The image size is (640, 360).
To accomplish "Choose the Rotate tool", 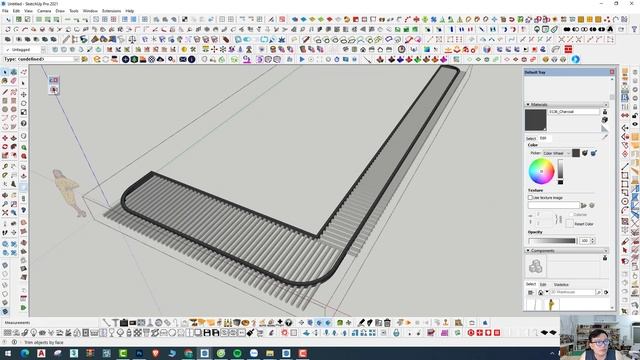I will click(x=5, y=147).
